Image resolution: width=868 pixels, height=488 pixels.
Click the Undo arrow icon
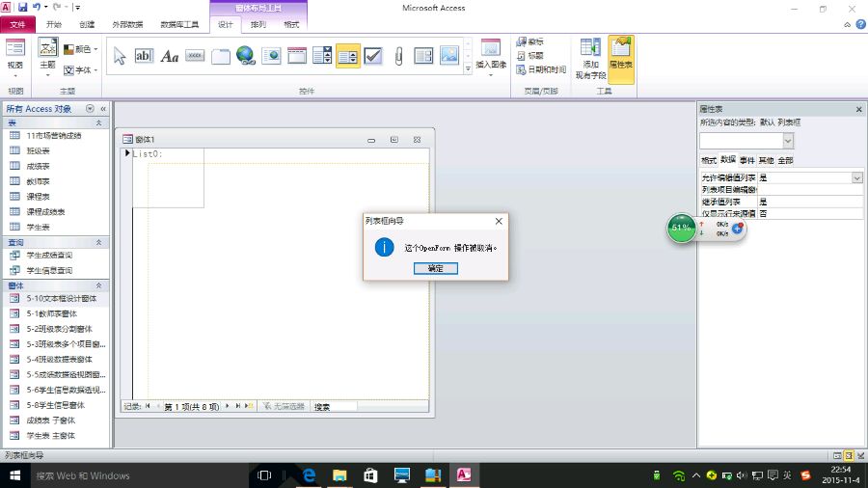pyautogui.click(x=37, y=7)
